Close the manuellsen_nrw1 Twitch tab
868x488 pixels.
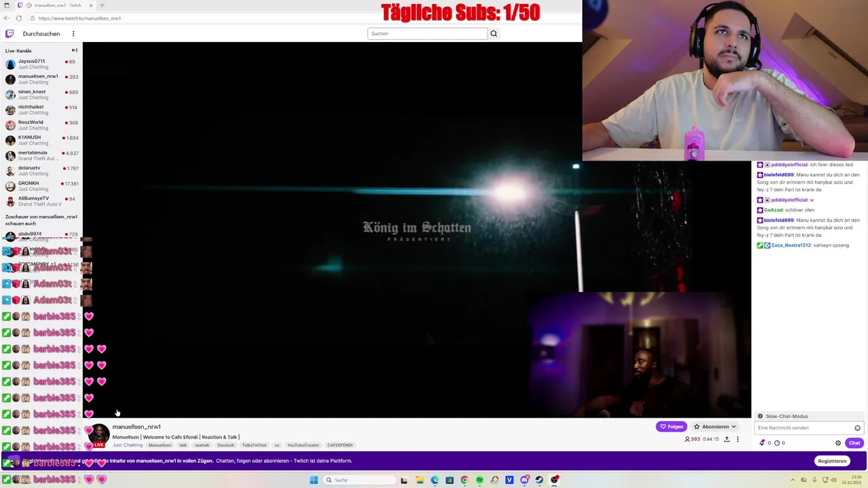point(91,5)
